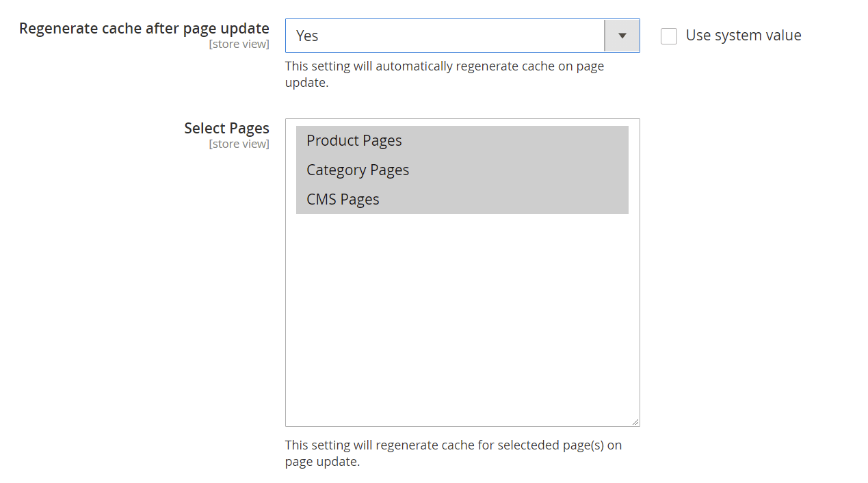Click the store view label under Regenerate cache
Image resolution: width=868 pixels, height=483 pixels.
[239, 43]
